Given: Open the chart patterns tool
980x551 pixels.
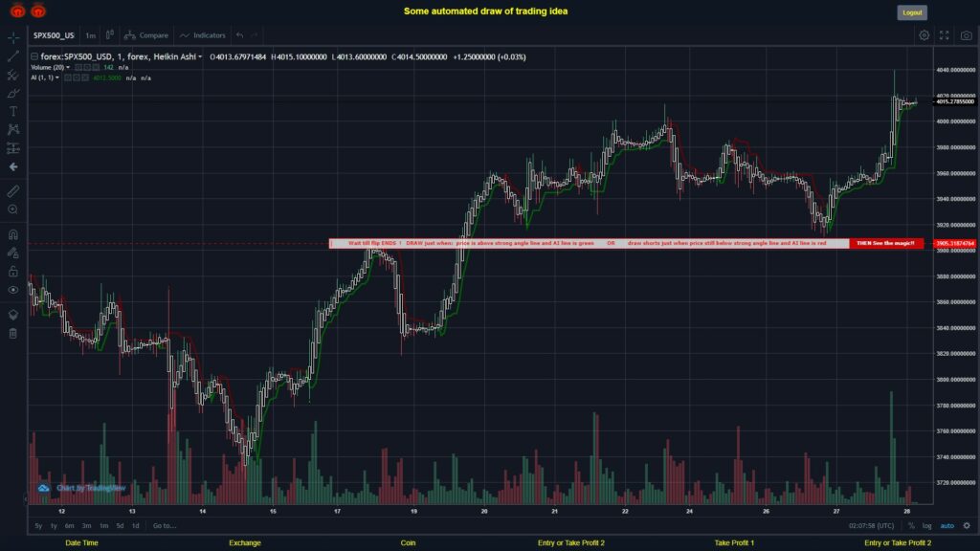Looking at the screenshot, I should pyautogui.click(x=13, y=130).
